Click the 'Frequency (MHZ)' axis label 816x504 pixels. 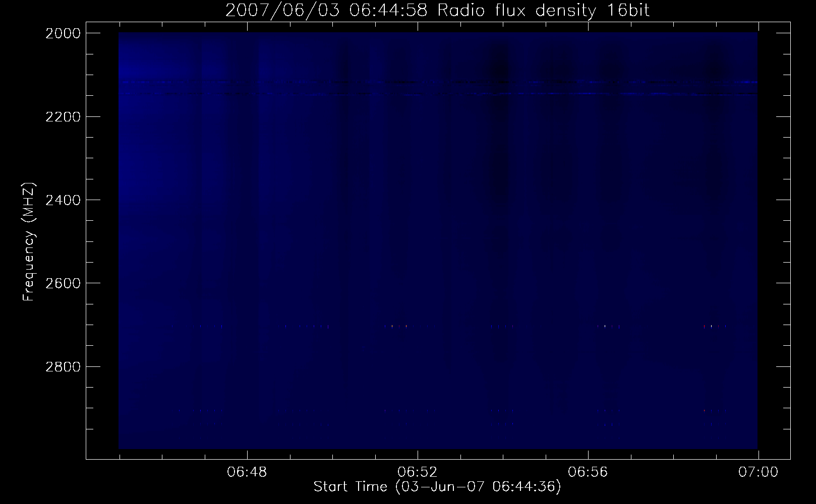29,242
